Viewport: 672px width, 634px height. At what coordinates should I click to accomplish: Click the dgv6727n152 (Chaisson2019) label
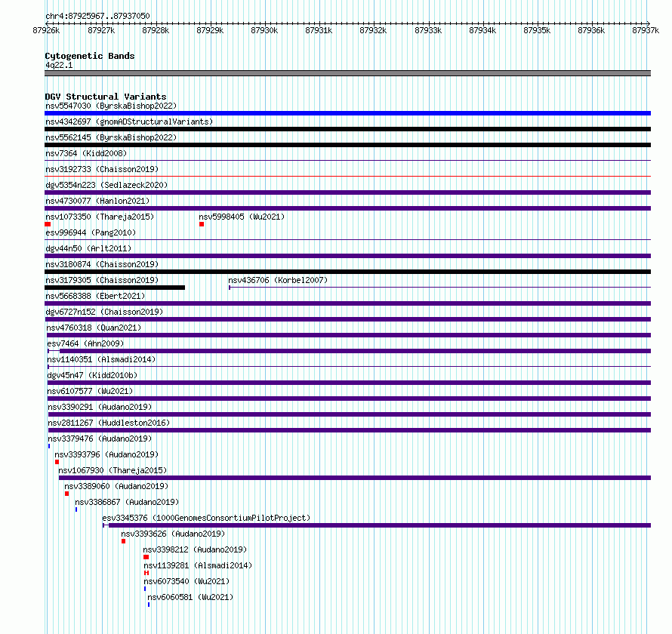pos(104,312)
